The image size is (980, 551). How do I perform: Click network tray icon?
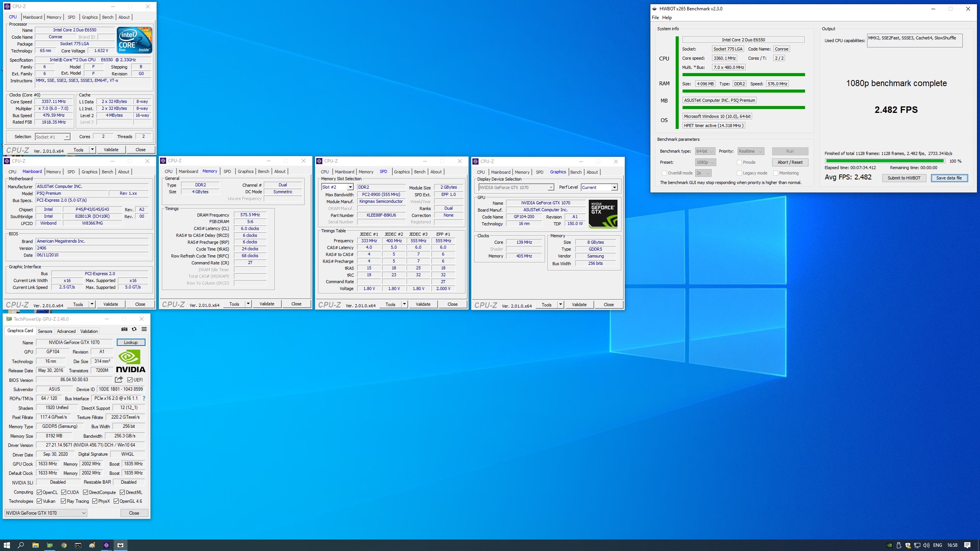coord(917,545)
